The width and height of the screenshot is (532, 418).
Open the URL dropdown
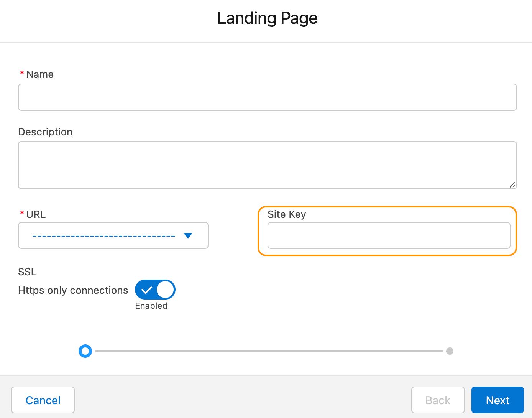(x=113, y=235)
